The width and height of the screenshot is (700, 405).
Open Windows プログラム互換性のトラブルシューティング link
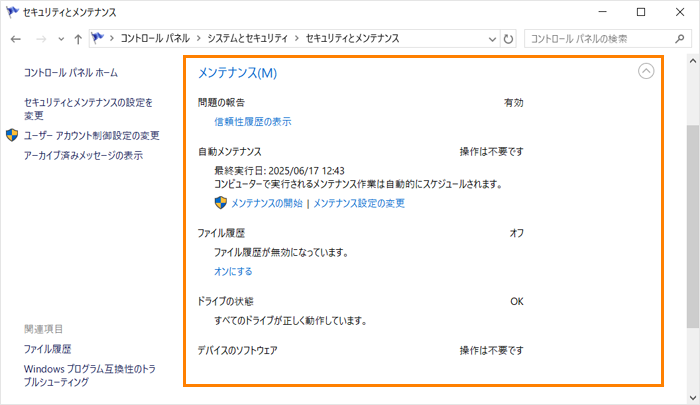click(x=90, y=376)
